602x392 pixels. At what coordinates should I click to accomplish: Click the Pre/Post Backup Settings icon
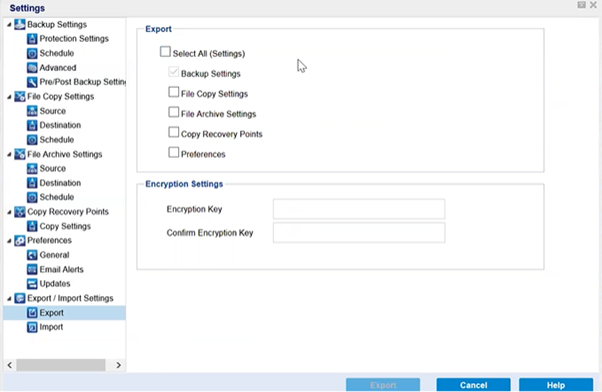32,82
